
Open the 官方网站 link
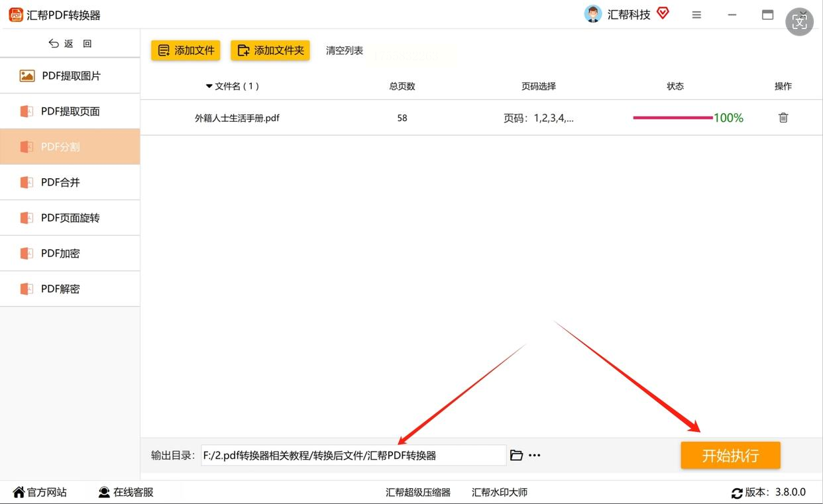(x=46, y=492)
